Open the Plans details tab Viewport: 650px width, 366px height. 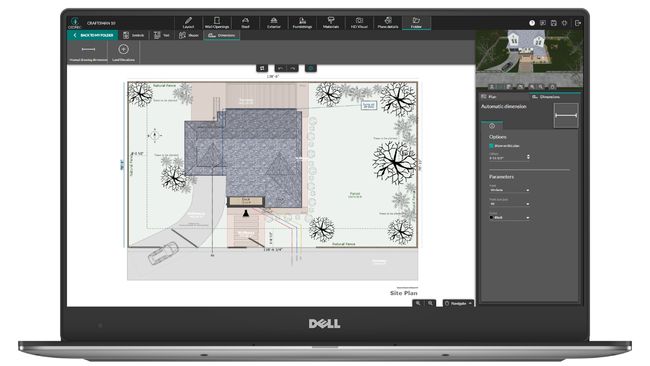388,23
